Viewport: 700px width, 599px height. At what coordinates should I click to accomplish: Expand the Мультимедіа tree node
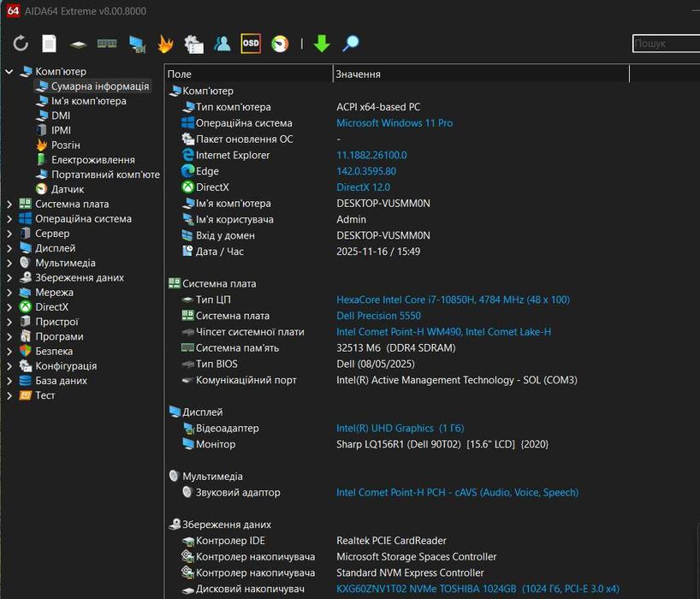(9, 264)
